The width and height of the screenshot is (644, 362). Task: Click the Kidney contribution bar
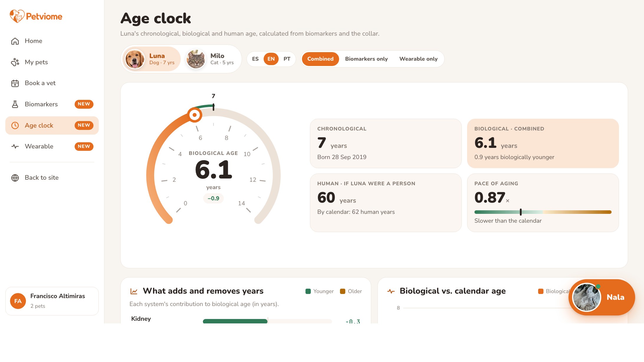267,321
